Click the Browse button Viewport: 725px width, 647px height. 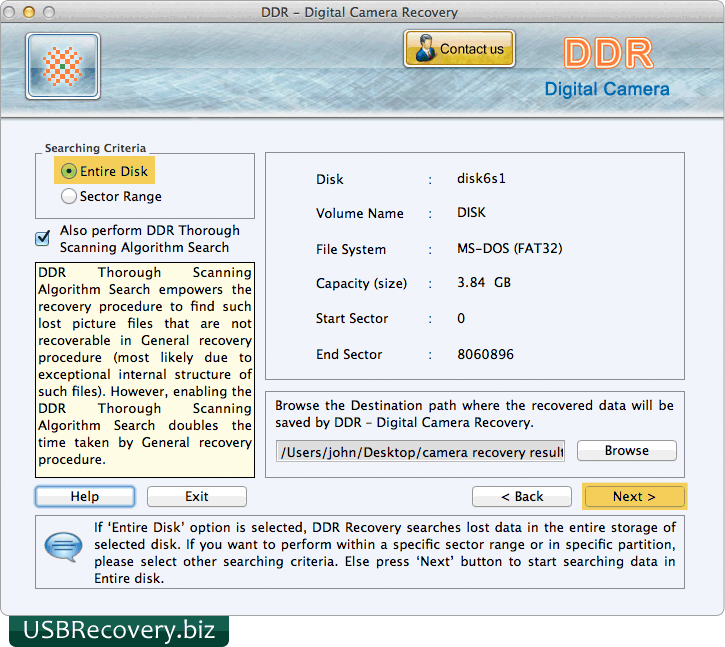(x=627, y=450)
